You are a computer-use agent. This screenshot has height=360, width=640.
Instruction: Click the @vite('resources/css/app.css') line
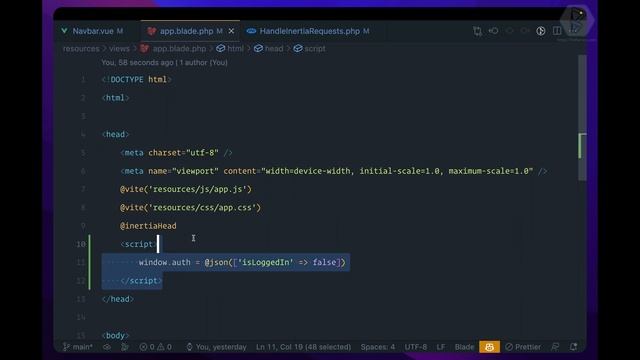tap(190, 208)
